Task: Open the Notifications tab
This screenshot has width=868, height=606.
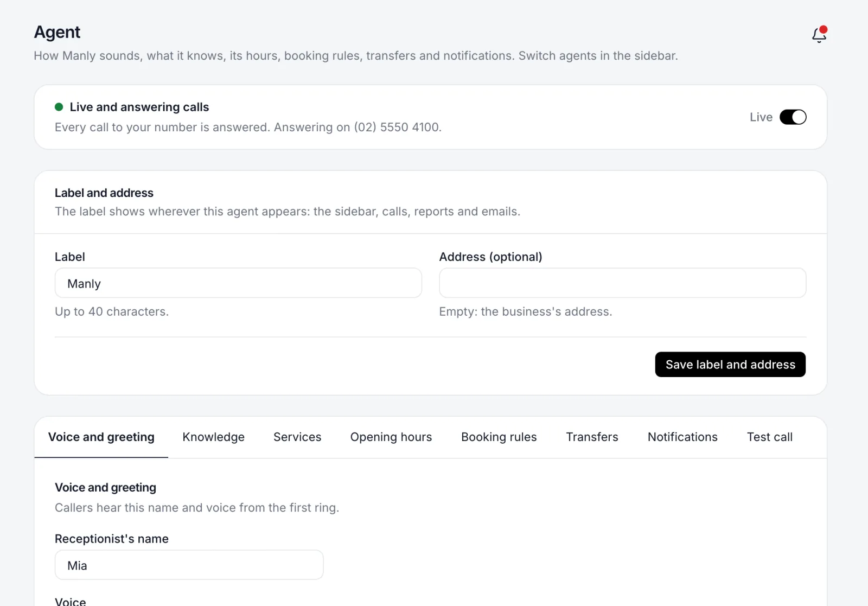Action: tap(682, 437)
